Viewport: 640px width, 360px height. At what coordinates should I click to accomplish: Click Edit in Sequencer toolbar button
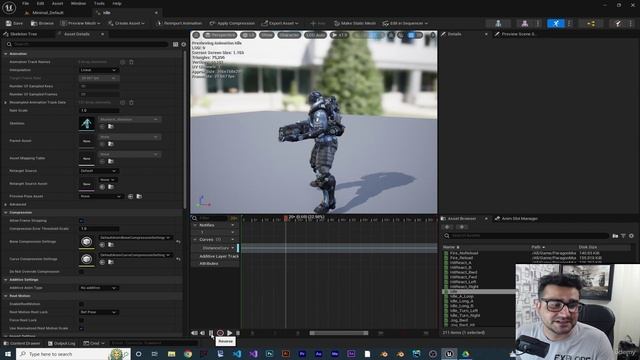point(405,23)
